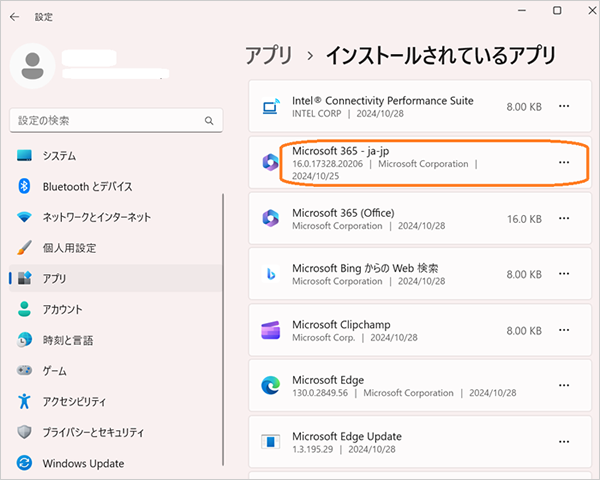Open more options for Microsoft 365 (Office)
This screenshot has height=480, width=600.
[x=564, y=218]
